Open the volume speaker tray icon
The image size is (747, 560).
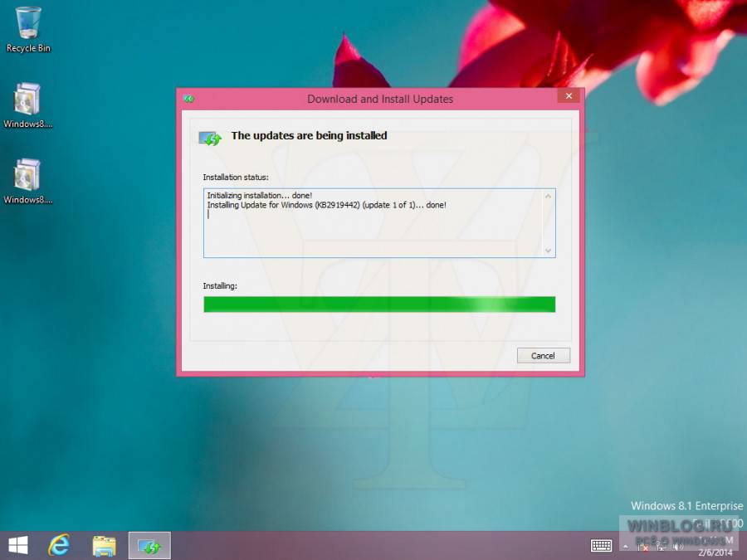point(678,547)
